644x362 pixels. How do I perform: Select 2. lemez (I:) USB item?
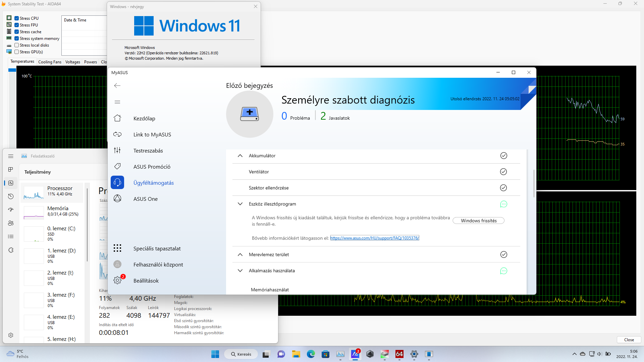point(52,278)
